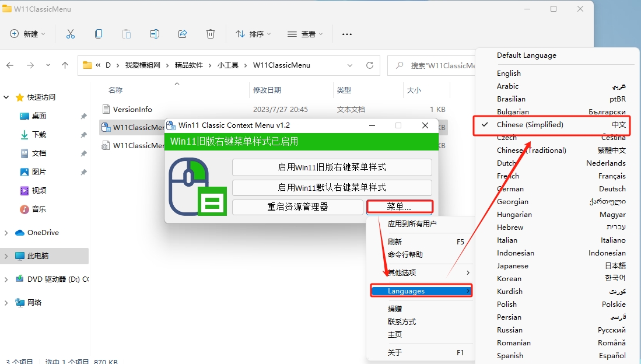Click the forward navigation arrow
This screenshot has height=364, width=641.
pos(30,65)
